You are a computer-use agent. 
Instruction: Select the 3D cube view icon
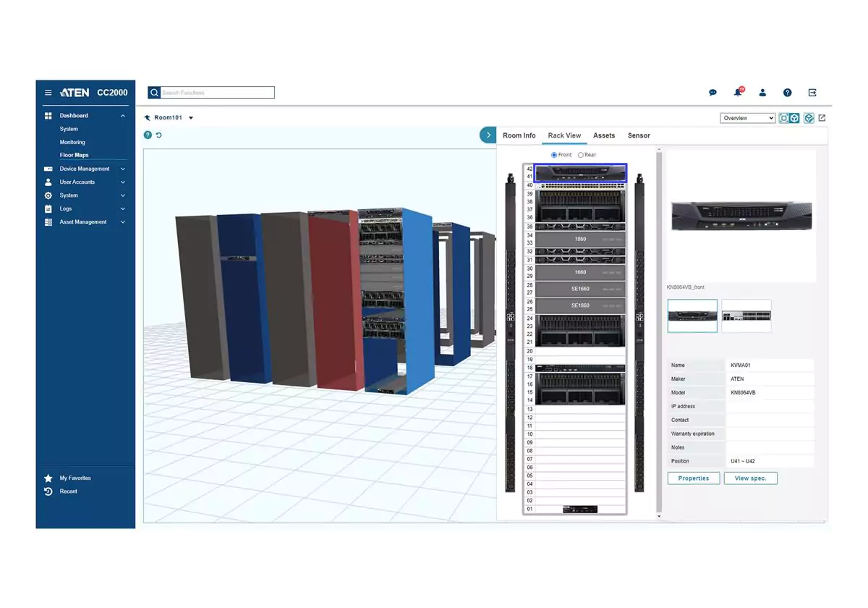coord(796,117)
